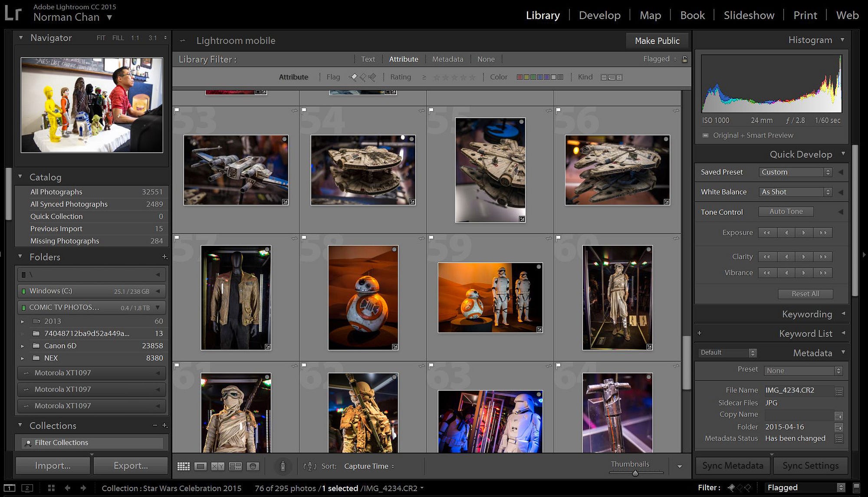
Task: Click the Import... button
Action: click(x=53, y=465)
